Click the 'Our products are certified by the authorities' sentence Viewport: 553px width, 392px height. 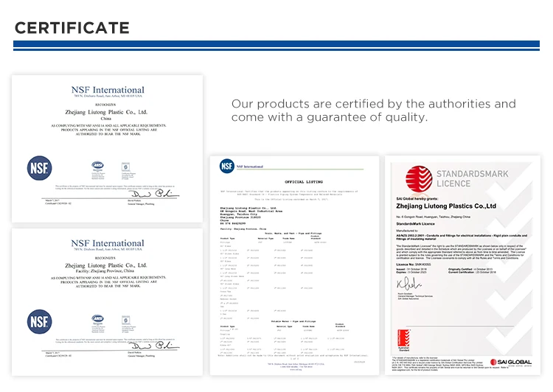(x=374, y=111)
